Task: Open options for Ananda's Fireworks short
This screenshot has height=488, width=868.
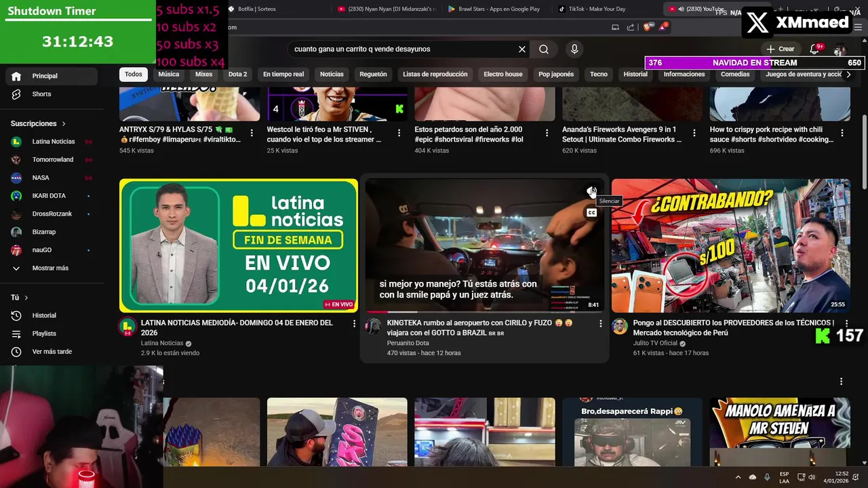Action: pos(694,134)
